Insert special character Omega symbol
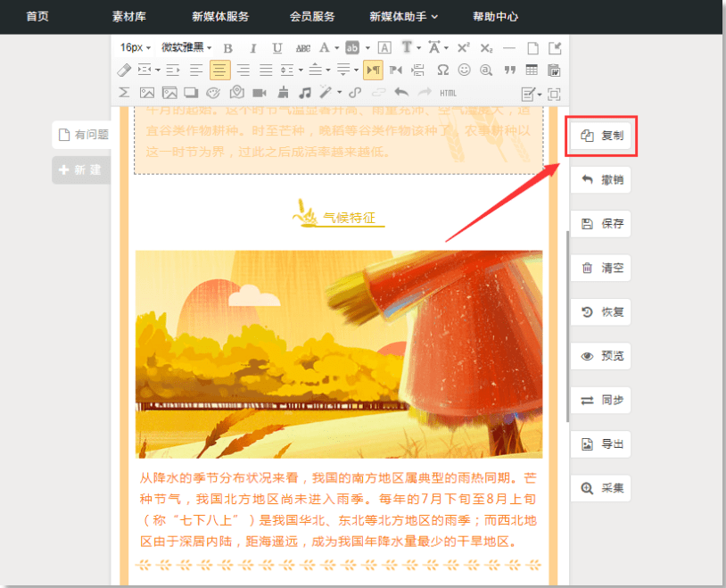The height and width of the screenshot is (588, 726). [x=442, y=70]
